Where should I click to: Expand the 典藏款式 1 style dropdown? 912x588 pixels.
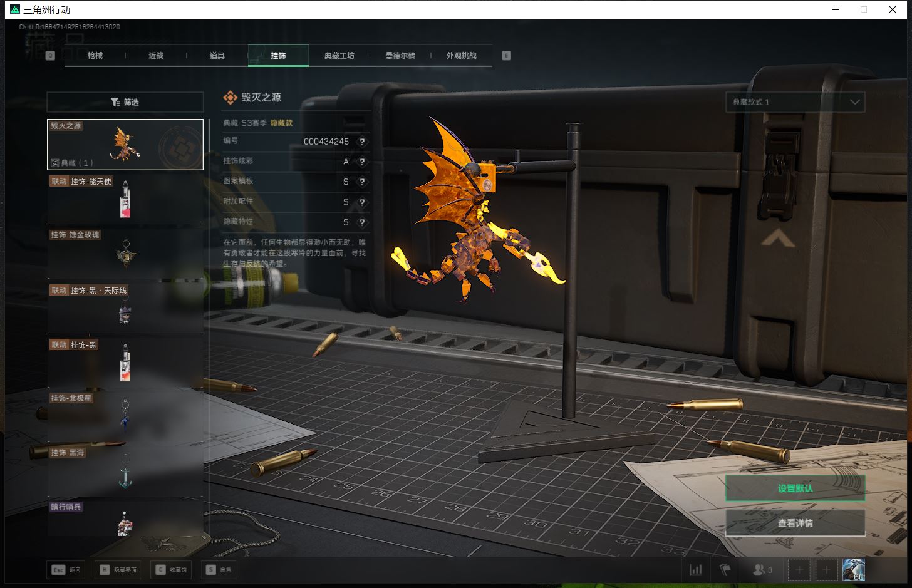[x=795, y=102]
